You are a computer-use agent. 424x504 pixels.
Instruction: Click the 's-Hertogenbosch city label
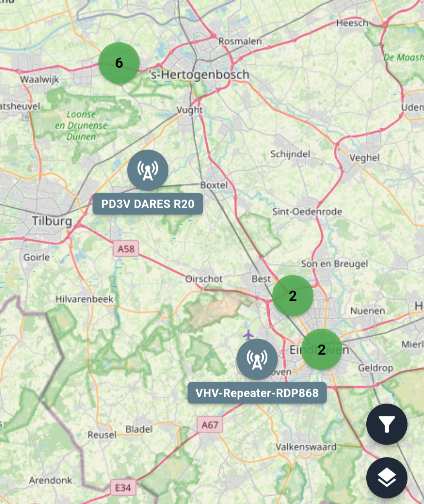tap(199, 74)
